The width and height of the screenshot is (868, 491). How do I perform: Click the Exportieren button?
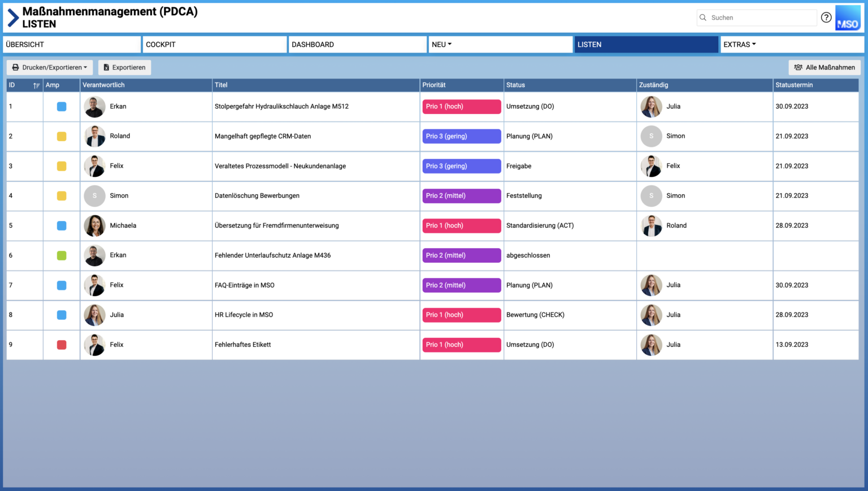coord(124,67)
